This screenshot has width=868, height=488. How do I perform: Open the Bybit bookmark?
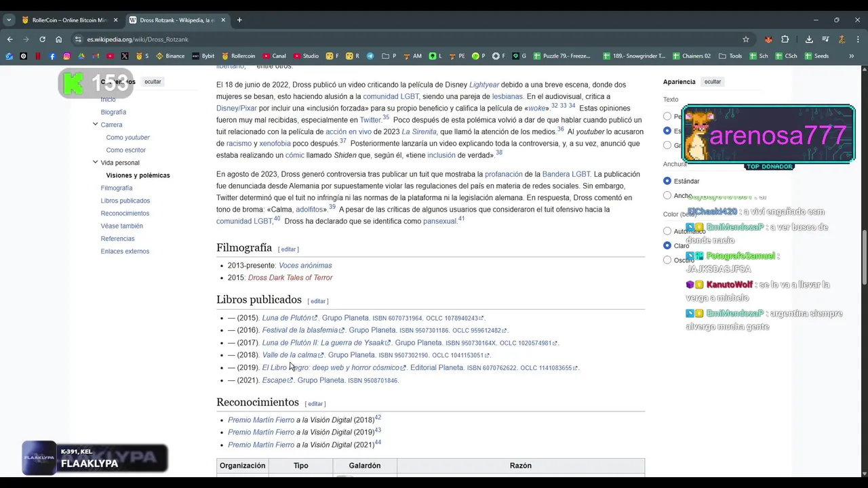click(x=203, y=56)
